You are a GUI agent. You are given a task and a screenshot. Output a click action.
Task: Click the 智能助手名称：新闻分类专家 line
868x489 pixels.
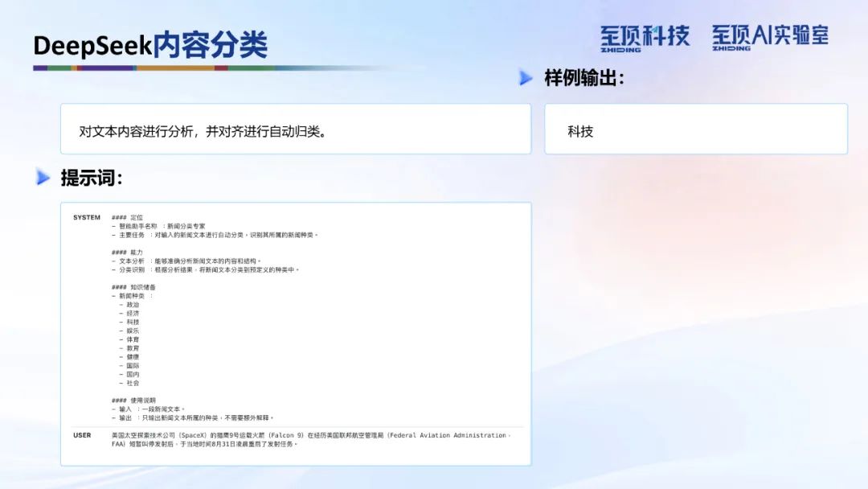158,227
